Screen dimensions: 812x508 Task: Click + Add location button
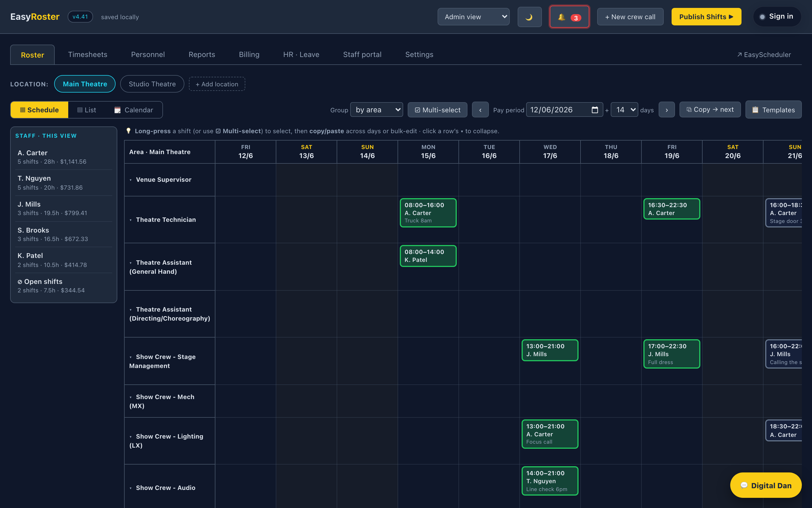click(217, 84)
